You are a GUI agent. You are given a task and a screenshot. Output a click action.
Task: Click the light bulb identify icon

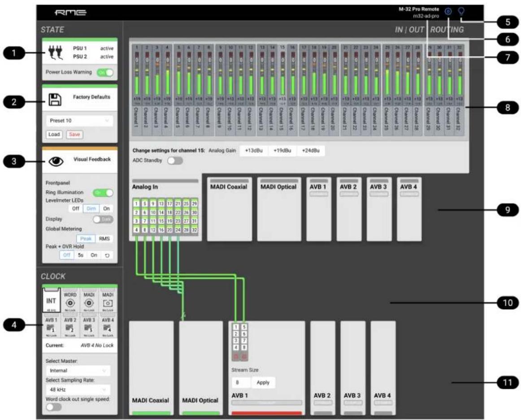click(x=461, y=11)
